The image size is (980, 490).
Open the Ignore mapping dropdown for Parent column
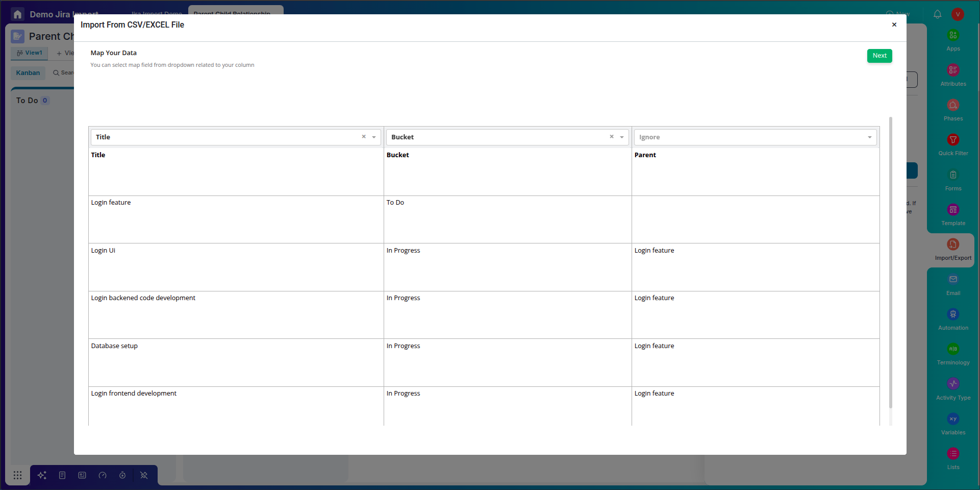756,137
